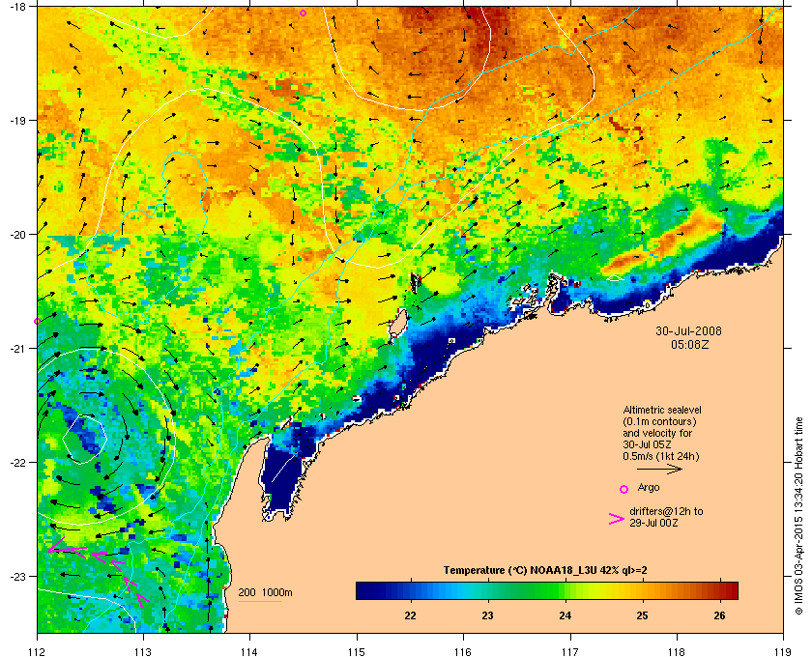The height and width of the screenshot is (657, 812).
Task: Click the "200 1000m" isobath label
Action: 265,592
